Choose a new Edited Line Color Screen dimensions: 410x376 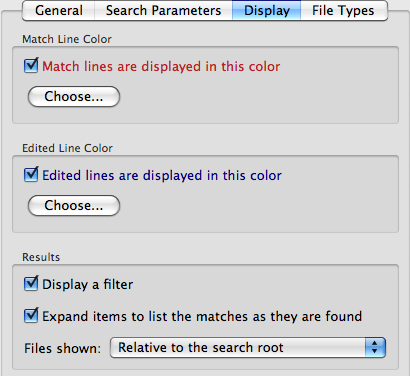click(74, 206)
